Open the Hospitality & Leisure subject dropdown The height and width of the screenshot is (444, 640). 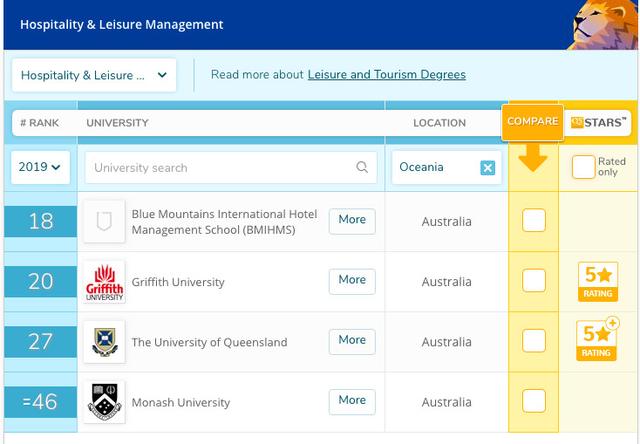click(94, 75)
